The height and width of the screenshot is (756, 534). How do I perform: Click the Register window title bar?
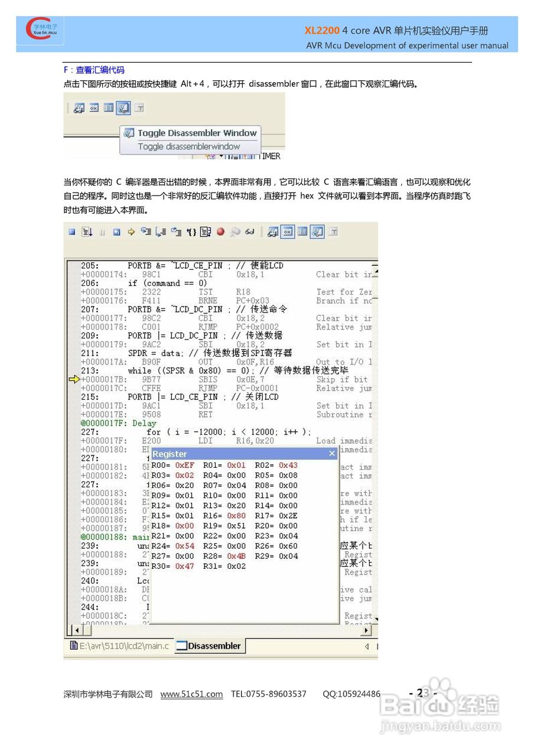(245, 454)
